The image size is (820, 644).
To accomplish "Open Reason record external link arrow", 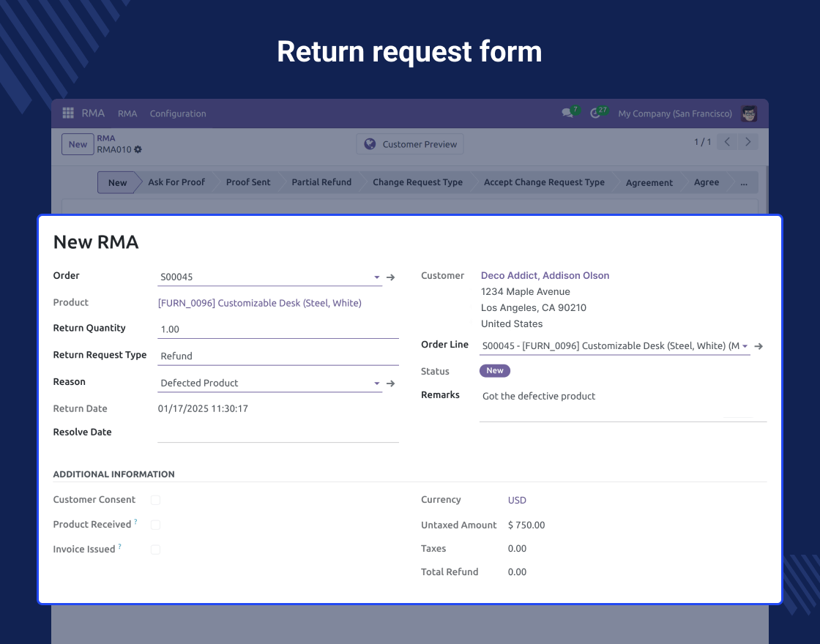I will pos(391,383).
